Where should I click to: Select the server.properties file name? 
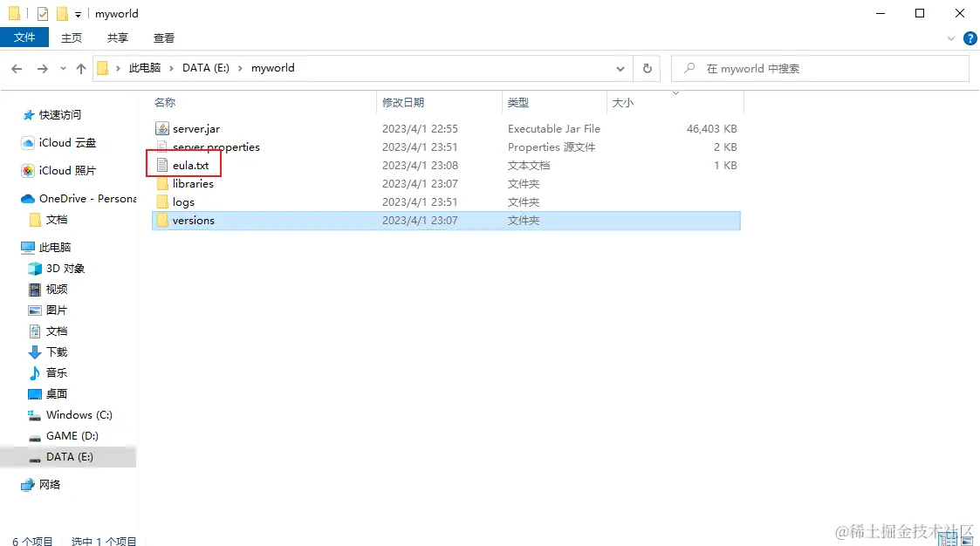click(216, 147)
